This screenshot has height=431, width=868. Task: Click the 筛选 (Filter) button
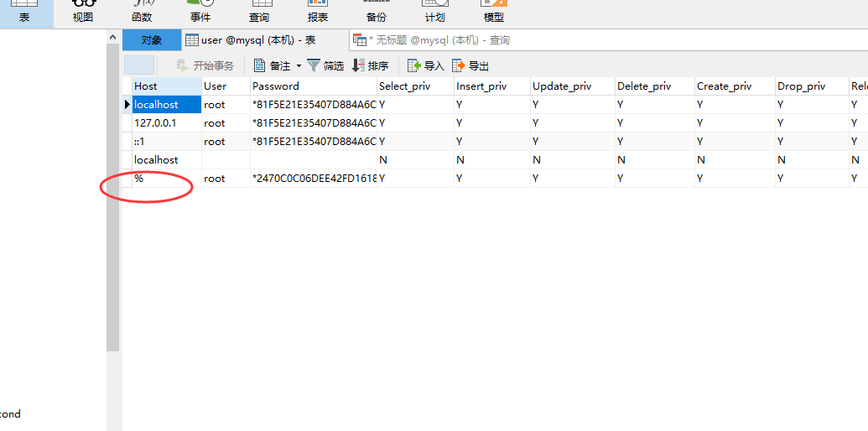point(326,66)
